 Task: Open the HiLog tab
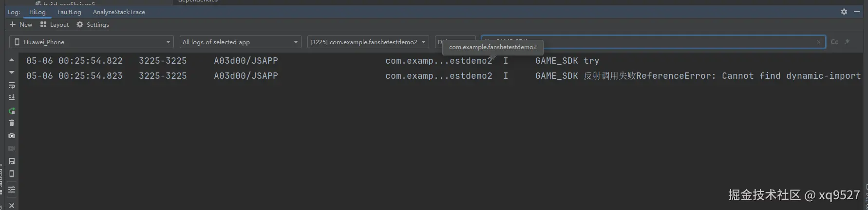(x=38, y=12)
